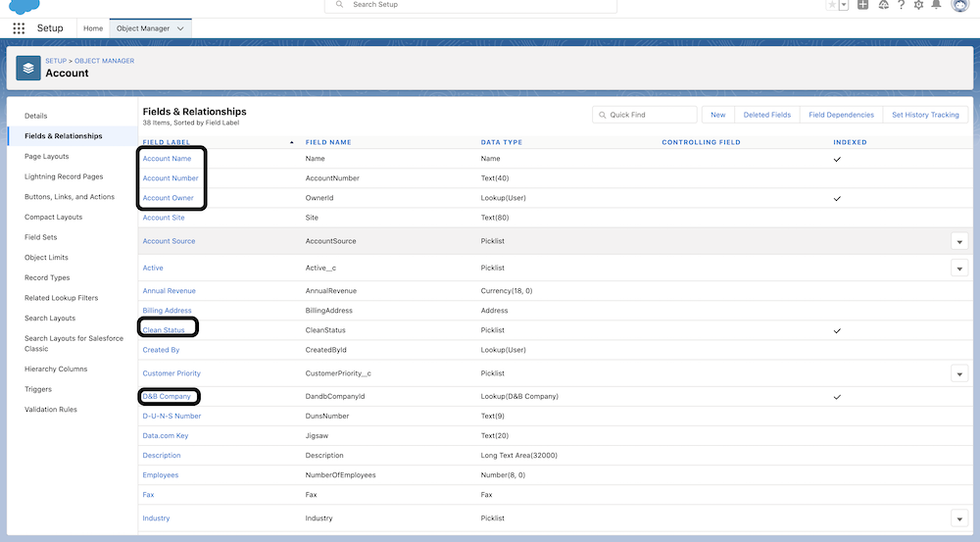Select Fields & Relationships in sidebar
Image resolution: width=980 pixels, height=542 pixels.
click(63, 135)
